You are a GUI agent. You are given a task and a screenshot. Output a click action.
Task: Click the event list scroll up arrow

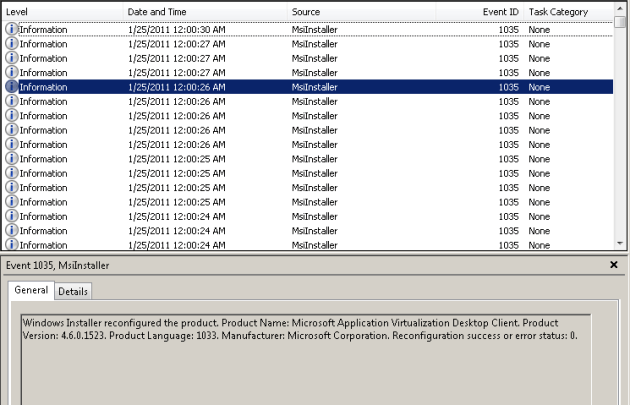click(x=620, y=8)
